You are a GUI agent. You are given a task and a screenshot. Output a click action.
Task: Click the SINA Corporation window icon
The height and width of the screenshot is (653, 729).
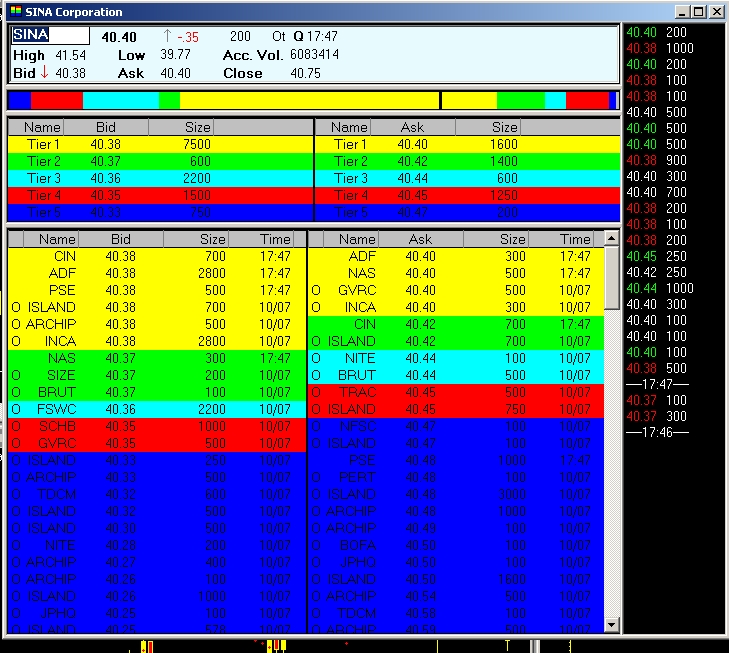(16, 11)
